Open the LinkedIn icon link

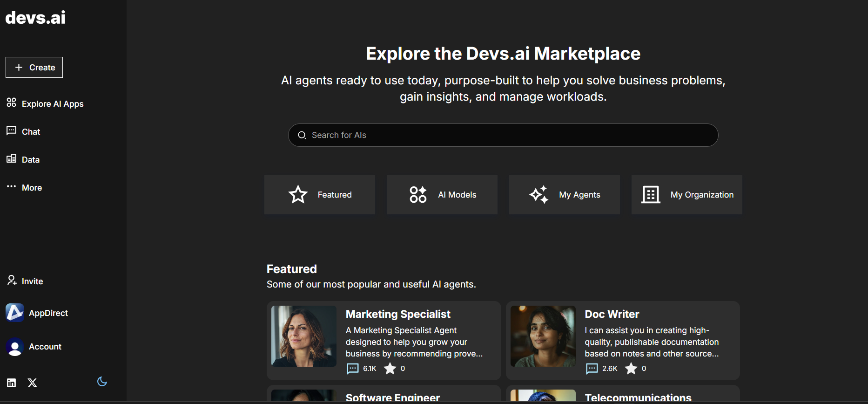point(12,383)
